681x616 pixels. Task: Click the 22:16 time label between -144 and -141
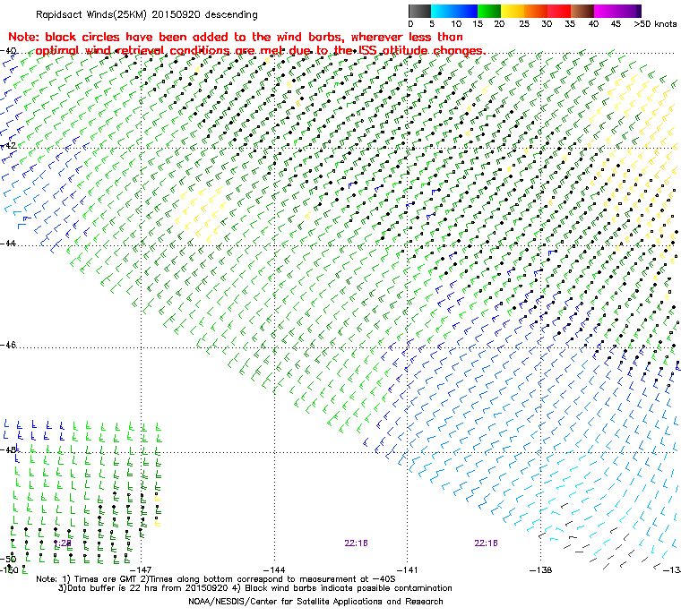[x=356, y=543]
